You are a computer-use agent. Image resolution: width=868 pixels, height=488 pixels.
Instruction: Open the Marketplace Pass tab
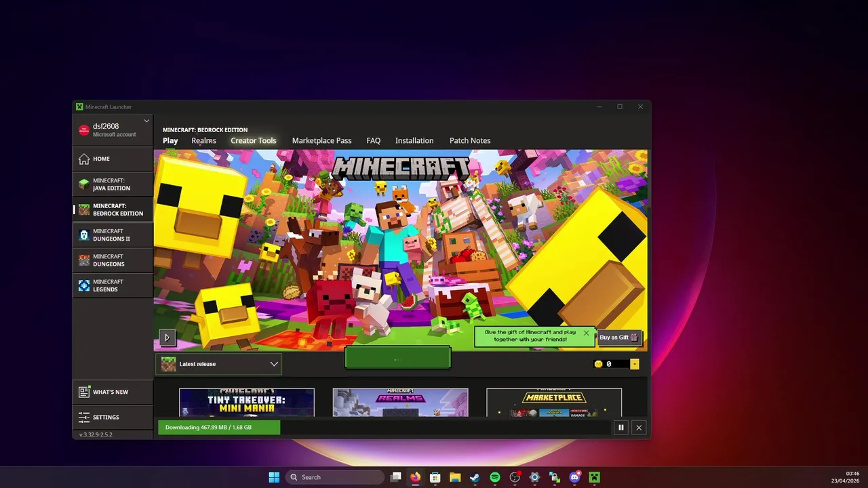(x=321, y=140)
